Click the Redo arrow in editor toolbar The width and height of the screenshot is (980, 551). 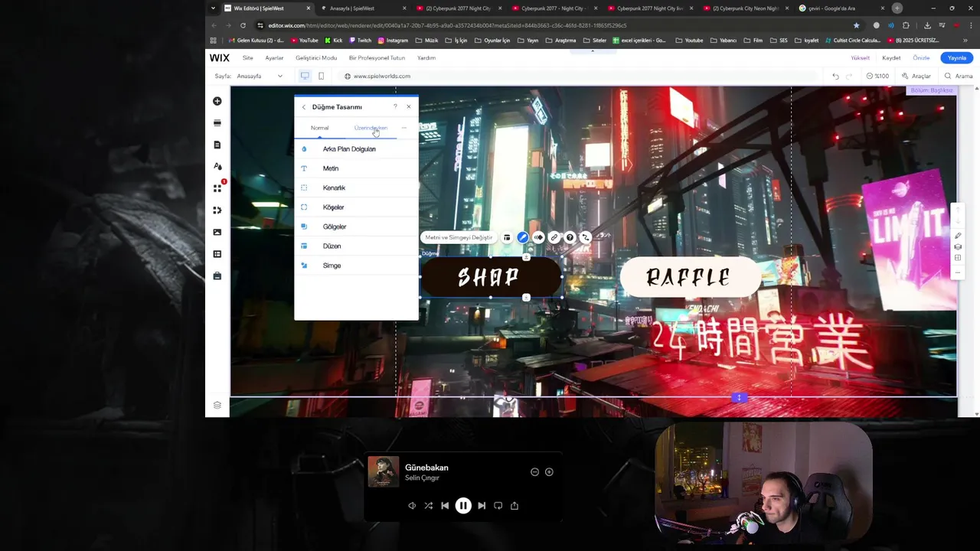pyautogui.click(x=848, y=76)
